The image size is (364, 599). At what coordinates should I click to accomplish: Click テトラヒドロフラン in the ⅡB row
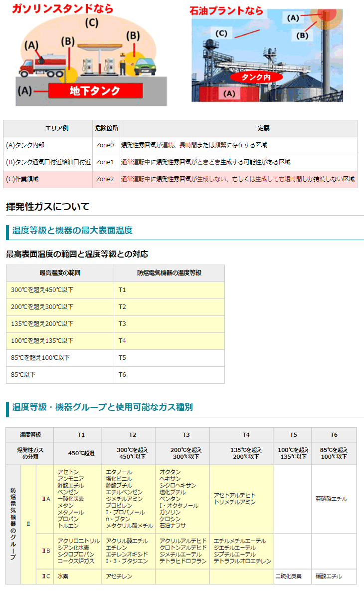[183, 561]
